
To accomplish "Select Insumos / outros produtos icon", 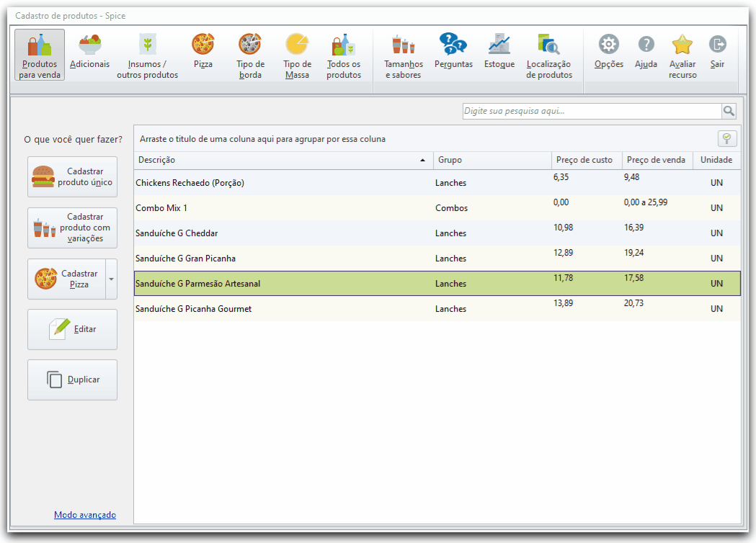I will pyautogui.click(x=148, y=45).
